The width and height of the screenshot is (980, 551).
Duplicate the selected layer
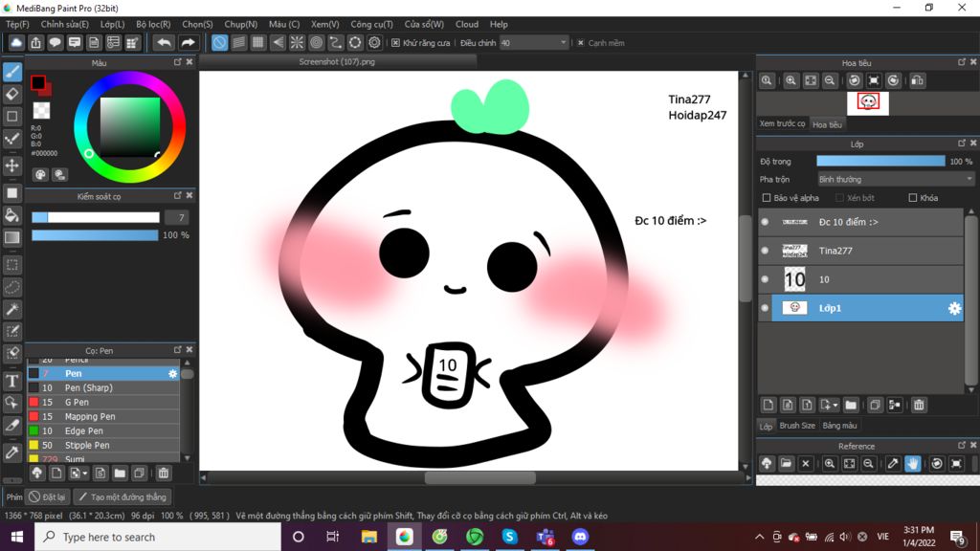pyautogui.click(x=875, y=405)
